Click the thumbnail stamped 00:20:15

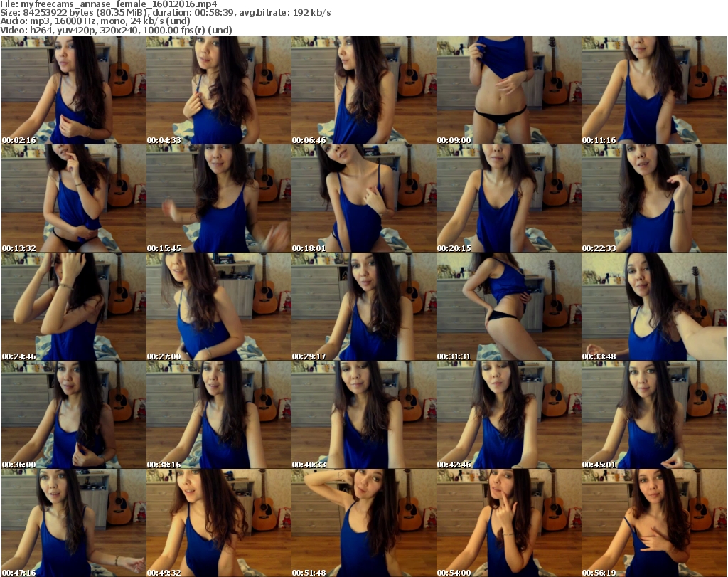pyautogui.click(x=509, y=198)
